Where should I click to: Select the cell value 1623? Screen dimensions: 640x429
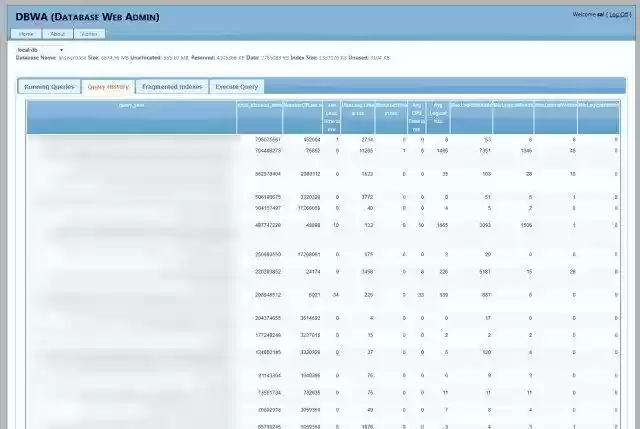[367, 174]
